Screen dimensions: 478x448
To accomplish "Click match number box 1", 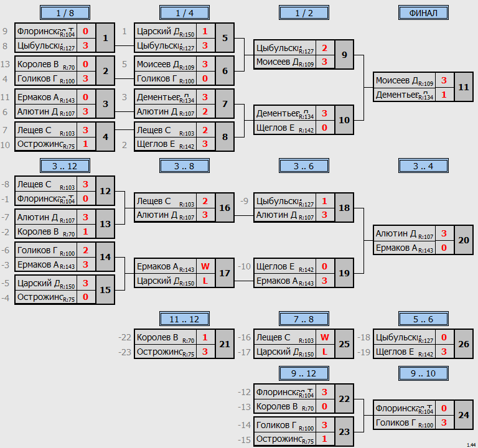I will [x=105, y=38].
